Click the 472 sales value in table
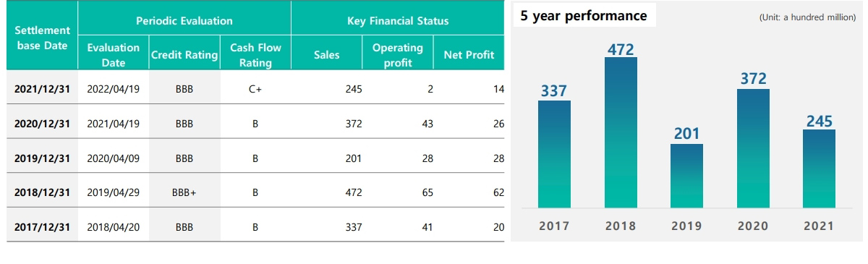 [x=354, y=192]
